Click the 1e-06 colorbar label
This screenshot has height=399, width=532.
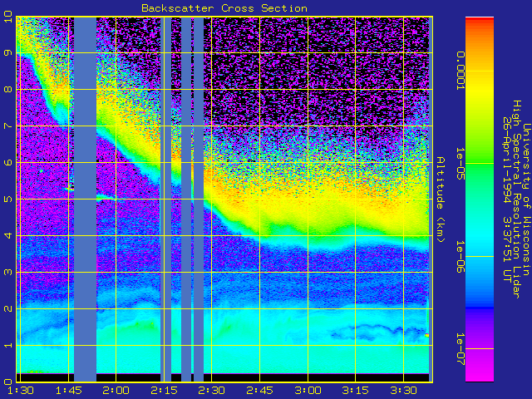460,257
